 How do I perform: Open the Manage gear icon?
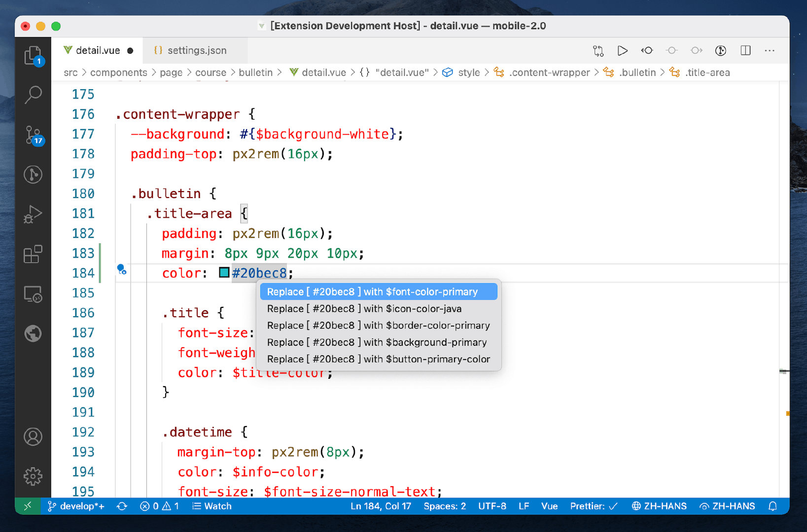click(33, 476)
